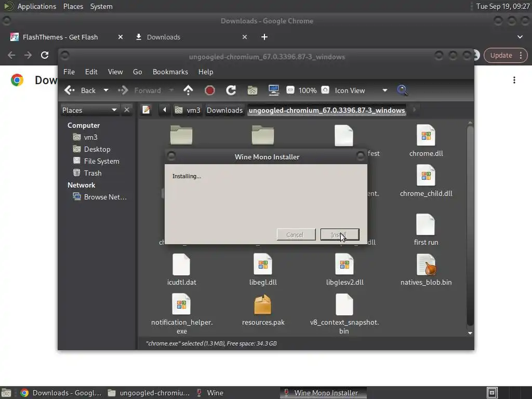Screen dimensions: 532x399
Task: Select the chrome.dll file icon
Action: [x=426, y=136]
